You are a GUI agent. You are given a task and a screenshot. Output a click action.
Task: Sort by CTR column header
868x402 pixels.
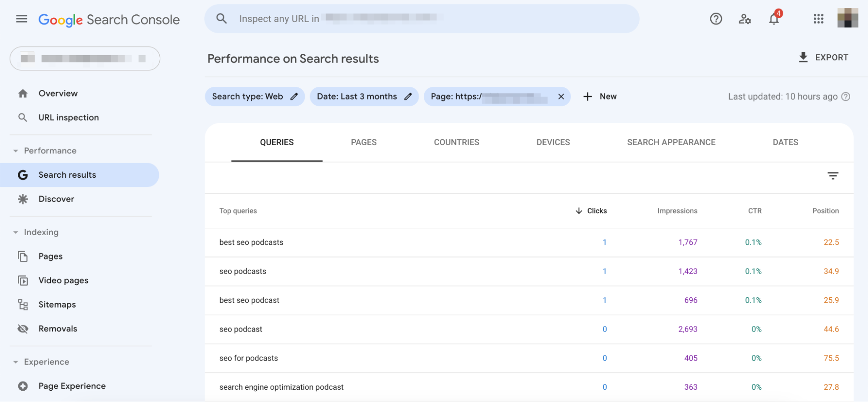click(755, 211)
